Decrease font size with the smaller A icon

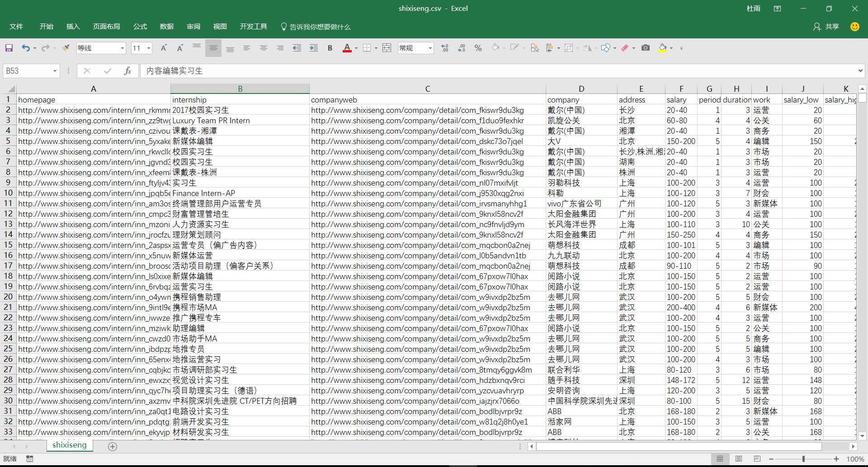coord(180,48)
